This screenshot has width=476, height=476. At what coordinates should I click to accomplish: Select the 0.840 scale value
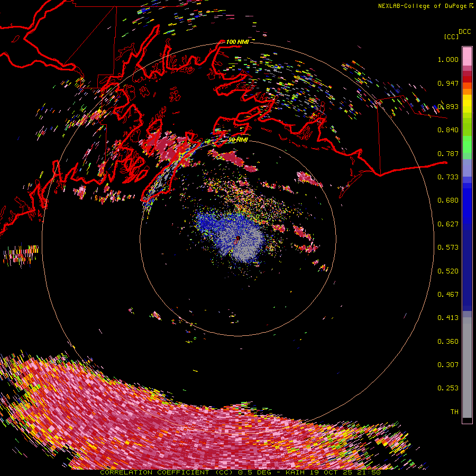[x=448, y=130]
